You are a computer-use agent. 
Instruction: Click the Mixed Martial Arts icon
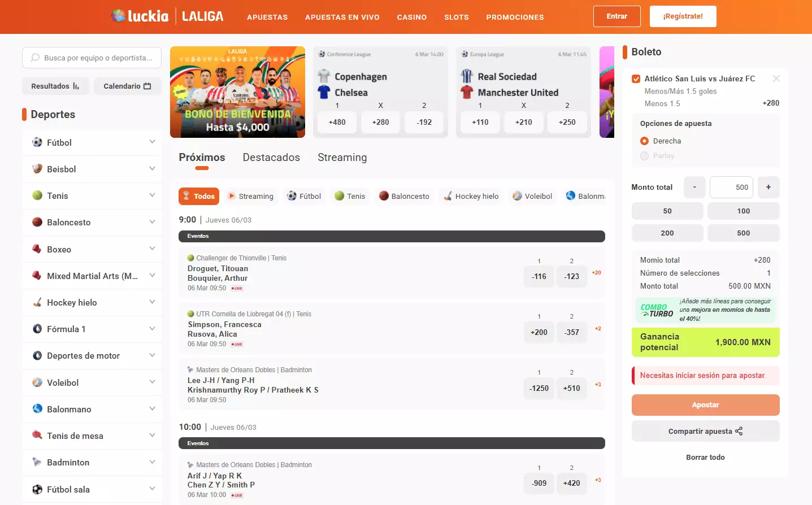tap(37, 276)
